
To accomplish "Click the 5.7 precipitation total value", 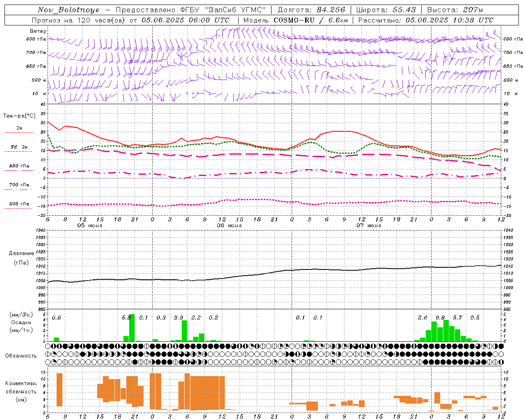I will click(x=457, y=318).
